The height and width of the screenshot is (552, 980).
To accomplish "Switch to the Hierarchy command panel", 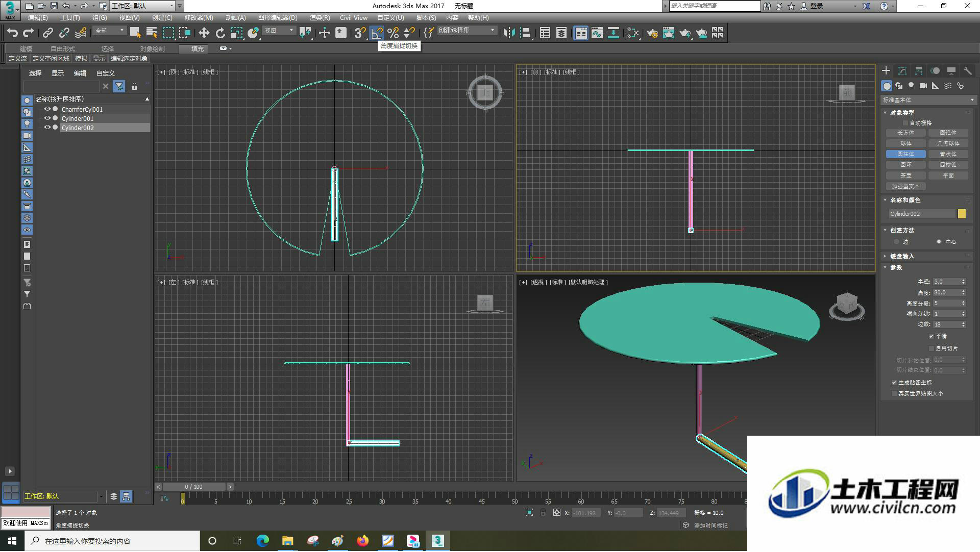I will 919,71.
